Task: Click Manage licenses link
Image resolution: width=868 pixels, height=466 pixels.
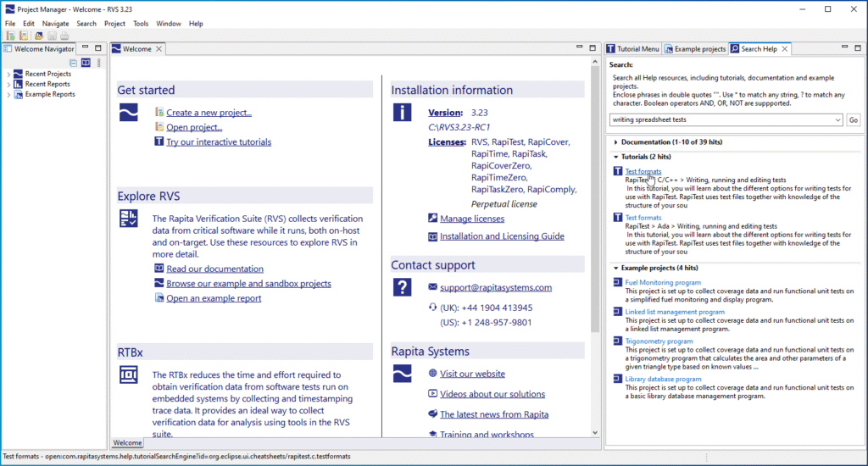Action: (472, 219)
